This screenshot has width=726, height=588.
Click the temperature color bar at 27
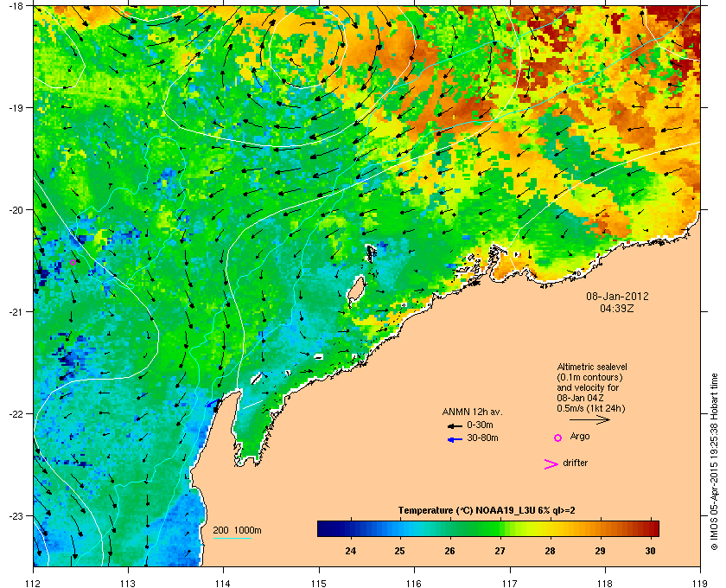[x=500, y=528]
